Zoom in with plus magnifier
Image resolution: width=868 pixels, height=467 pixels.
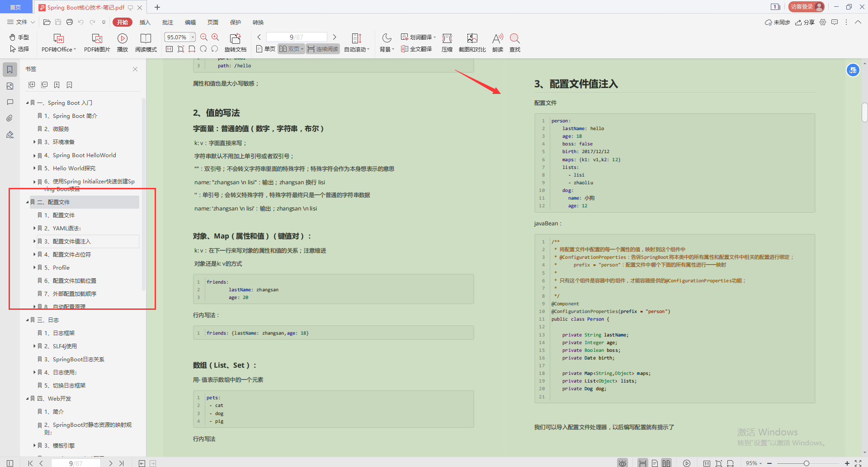pos(215,37)
